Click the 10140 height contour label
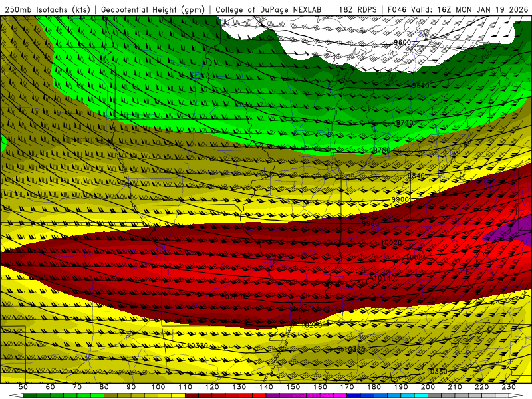The image size is (532, 399). (384, 278)
